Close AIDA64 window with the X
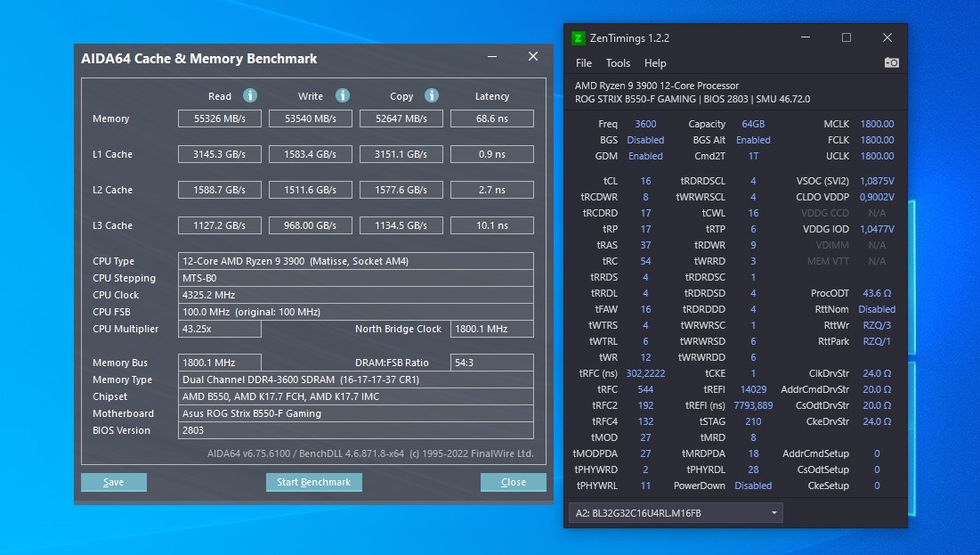This screenshot has width=980, height=555. pos(533,56)
